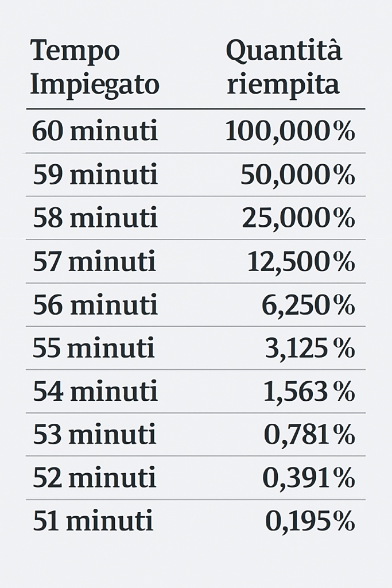The width and height of the screenshot is (392, 588).
Task: Select the '54 minuti' cell
Action: pos(95,392)
